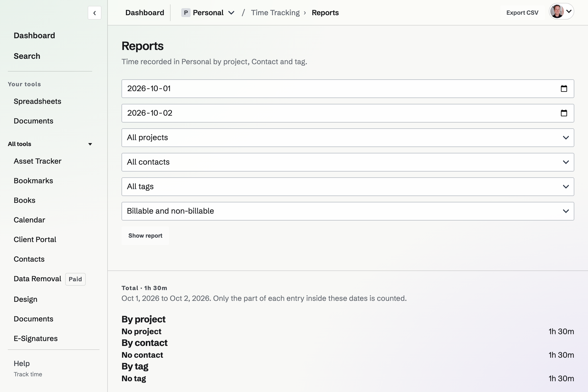The image size is (588, 392).
Task: Open Billable and non-billable filter dropdown
Action: (348, 211)
